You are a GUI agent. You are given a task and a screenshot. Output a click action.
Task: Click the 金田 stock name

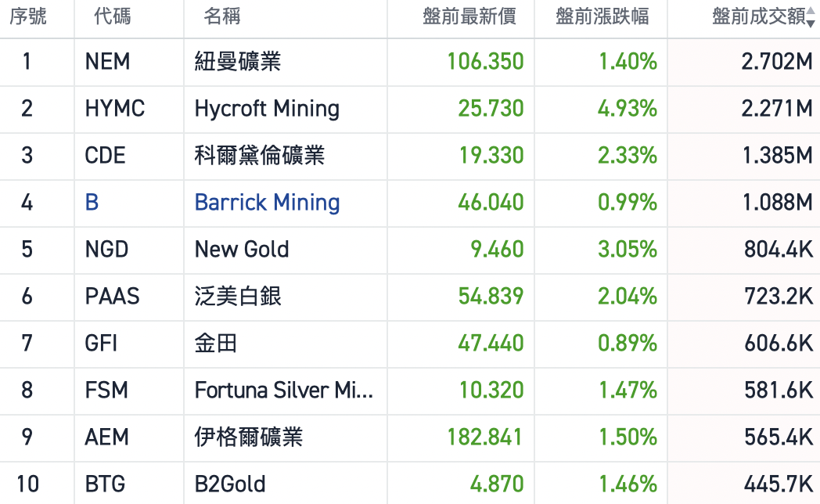tap(216, 344)
